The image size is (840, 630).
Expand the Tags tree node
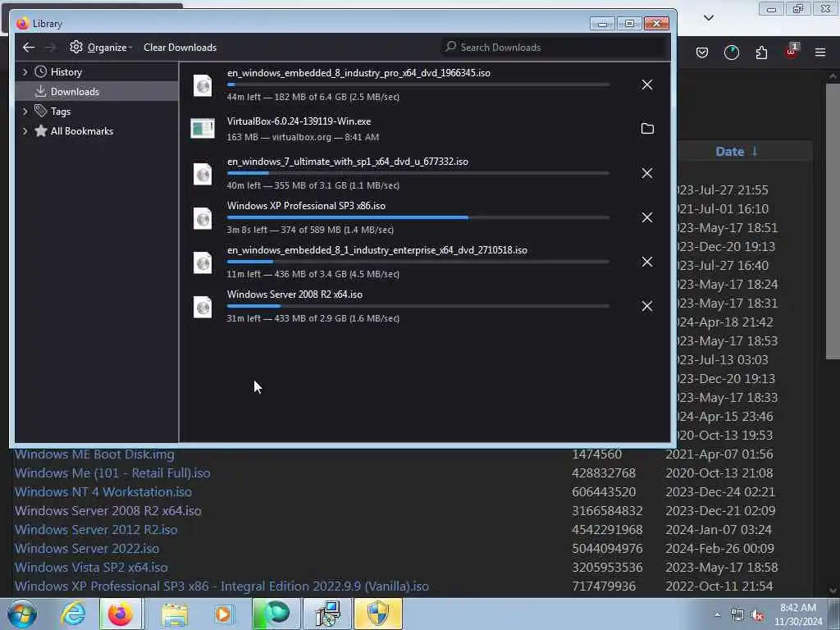pyautogui.click(x=25, y=112)
